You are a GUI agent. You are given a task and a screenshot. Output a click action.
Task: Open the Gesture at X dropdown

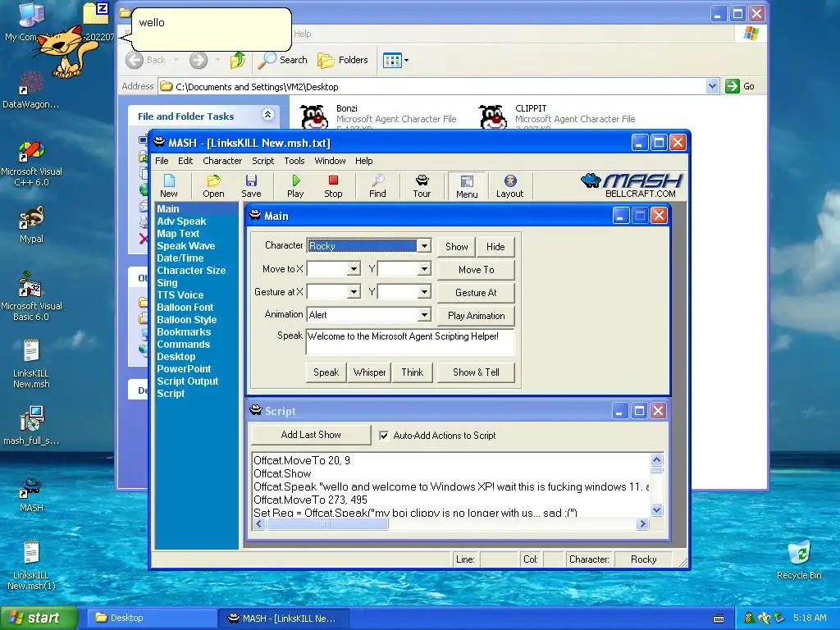(x=354, y=292)
